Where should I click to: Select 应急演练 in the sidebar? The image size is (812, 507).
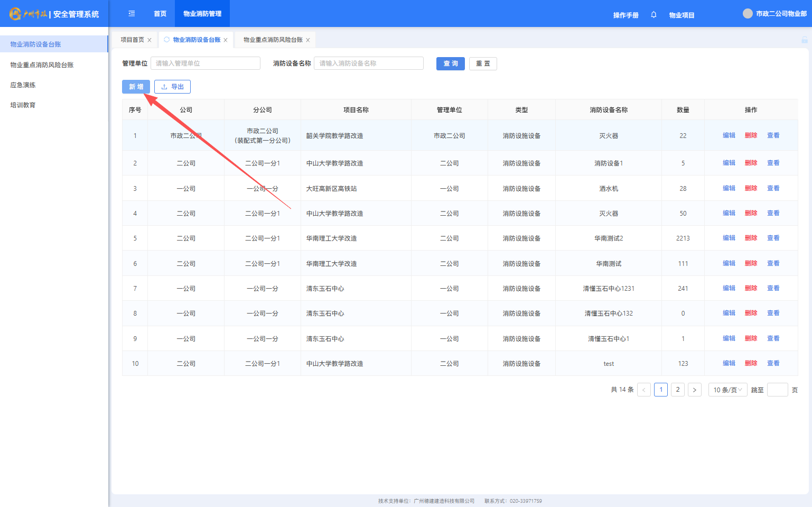point(23,85)
